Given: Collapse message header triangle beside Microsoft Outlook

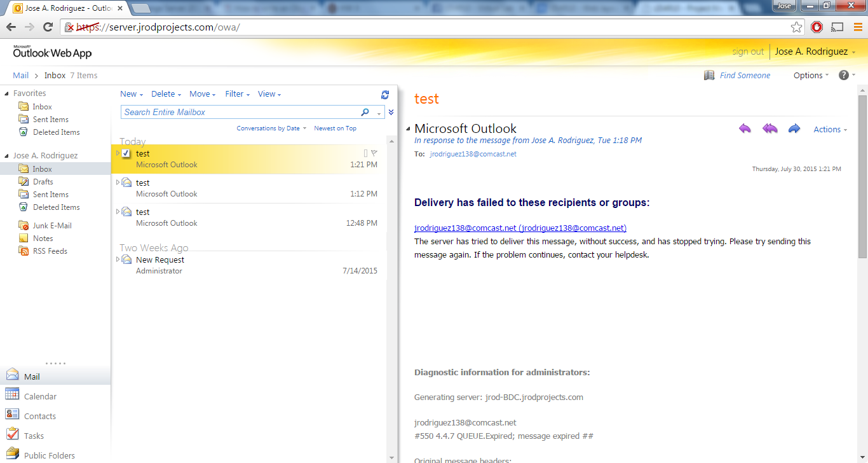Looking at the screenshot, I should (x=409, y=128).
